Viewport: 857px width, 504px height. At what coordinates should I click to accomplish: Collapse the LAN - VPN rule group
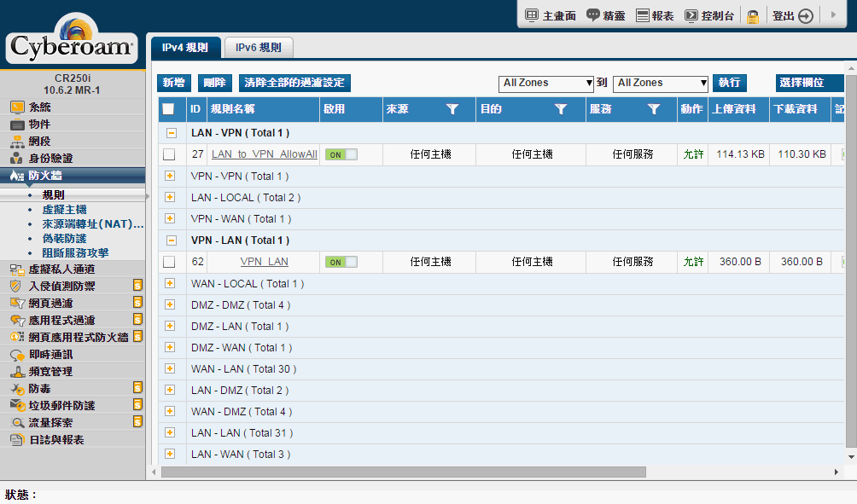tap(171, 133)
